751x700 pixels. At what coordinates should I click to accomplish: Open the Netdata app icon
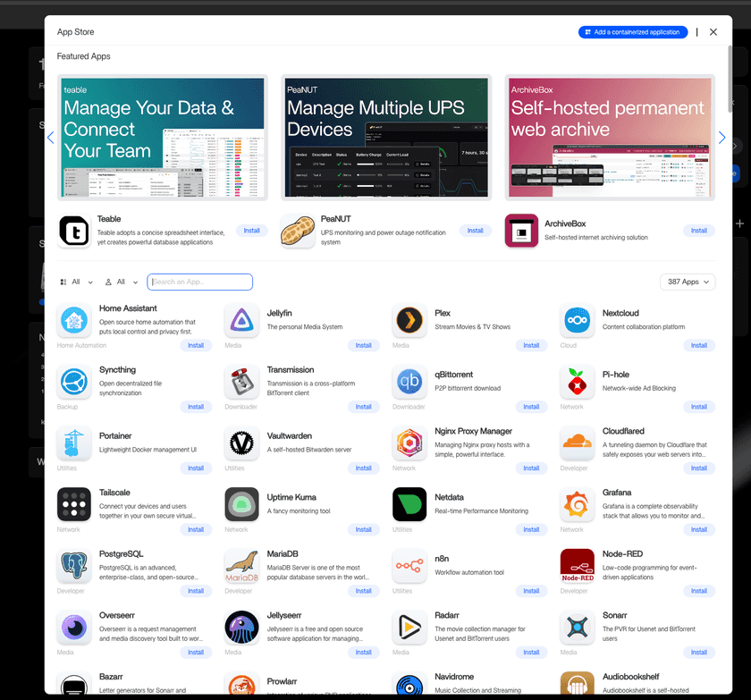[x=409, y=504]
